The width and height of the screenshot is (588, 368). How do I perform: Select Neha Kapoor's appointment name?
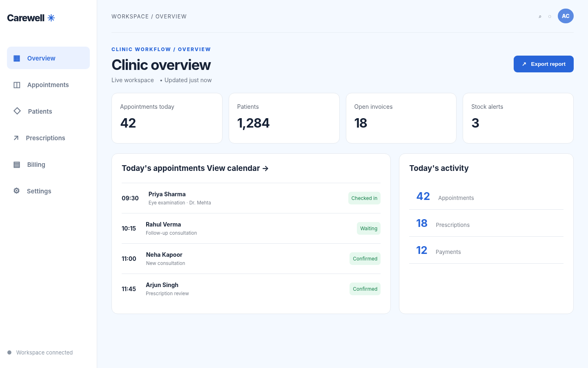coord(164,255)
